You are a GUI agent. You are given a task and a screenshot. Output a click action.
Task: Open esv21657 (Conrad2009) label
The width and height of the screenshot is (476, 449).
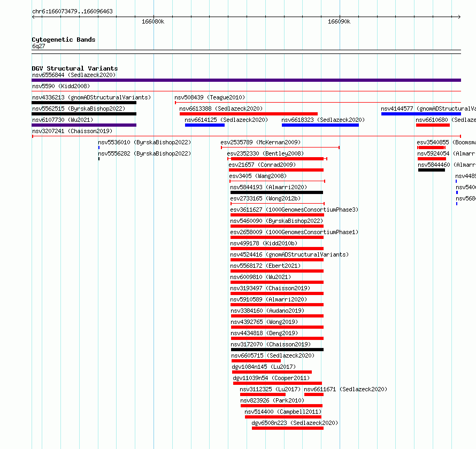pos(262,165)
